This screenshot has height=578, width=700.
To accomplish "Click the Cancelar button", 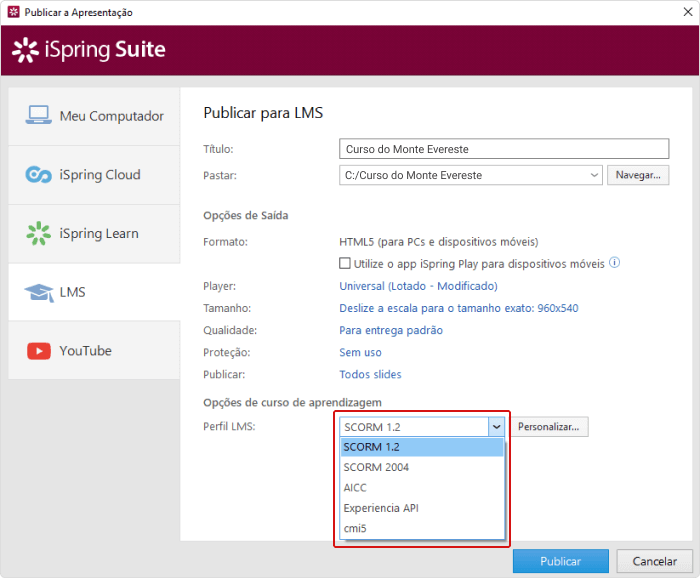I will pyautogui.click(x=654, y=561).
